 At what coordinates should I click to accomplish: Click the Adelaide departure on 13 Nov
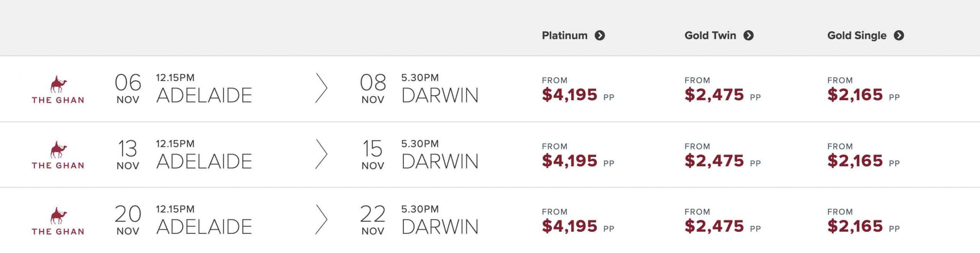click(x=204, y=161)
